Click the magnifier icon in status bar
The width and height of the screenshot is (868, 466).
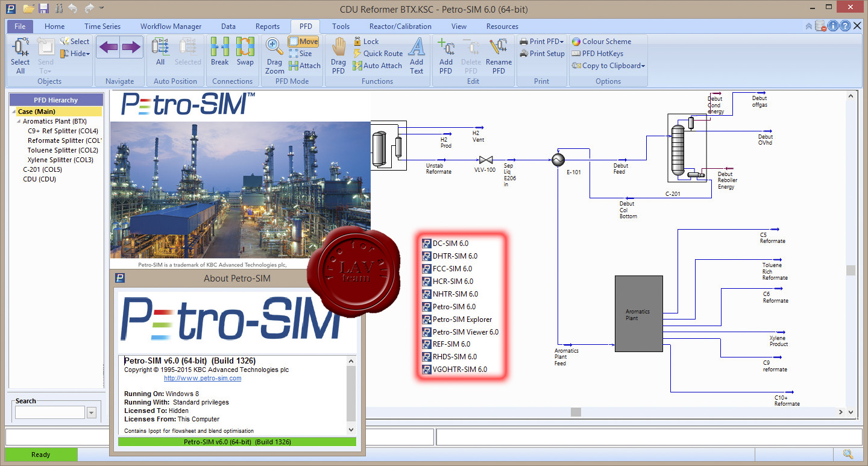(848, 455)
